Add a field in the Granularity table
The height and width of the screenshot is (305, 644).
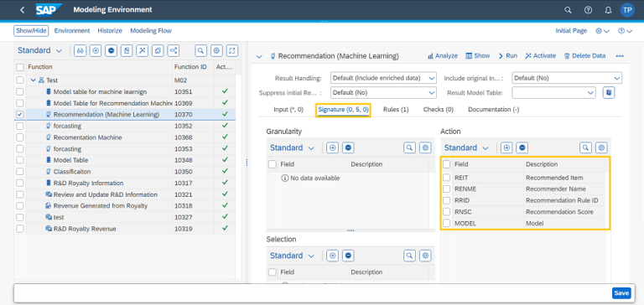click(x=332, y=147)
